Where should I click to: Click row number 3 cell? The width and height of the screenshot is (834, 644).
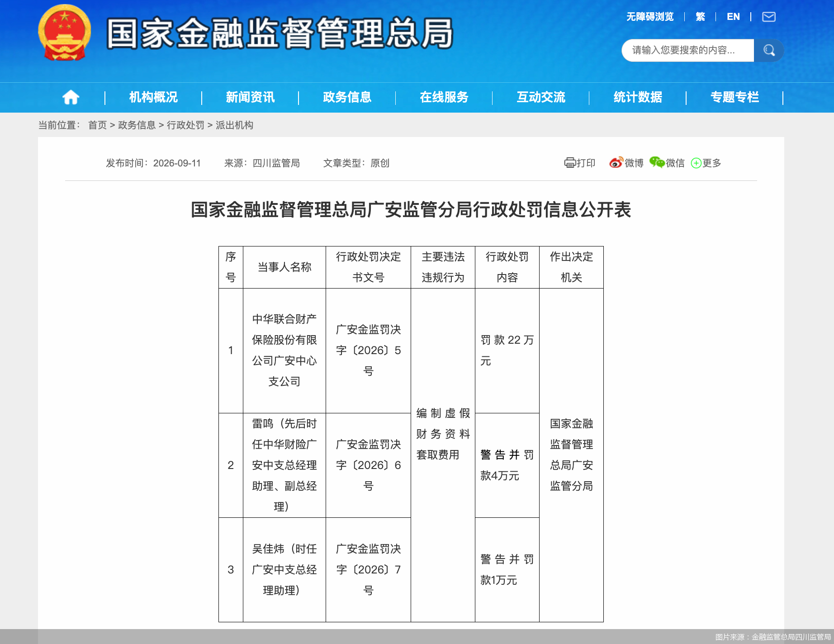click(231, 570)
